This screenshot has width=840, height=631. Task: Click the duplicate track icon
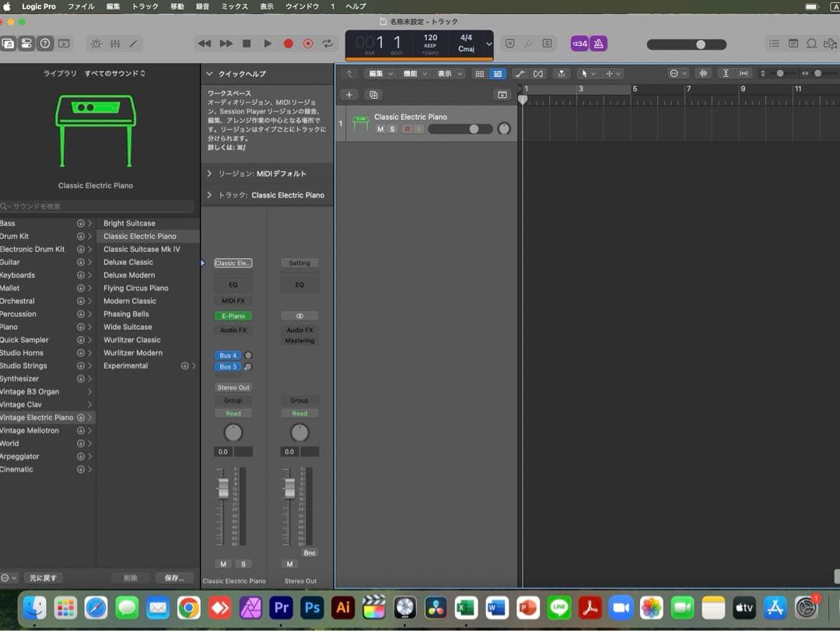pyautogui.click(x=373, y=95)
